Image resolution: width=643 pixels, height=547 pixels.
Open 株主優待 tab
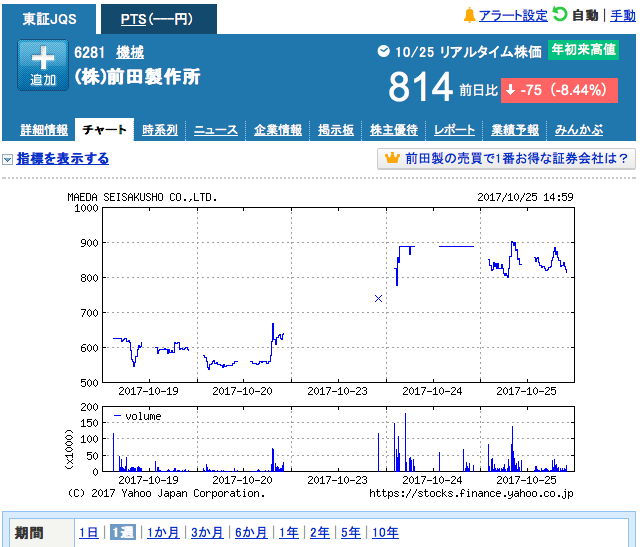point(394,130)
